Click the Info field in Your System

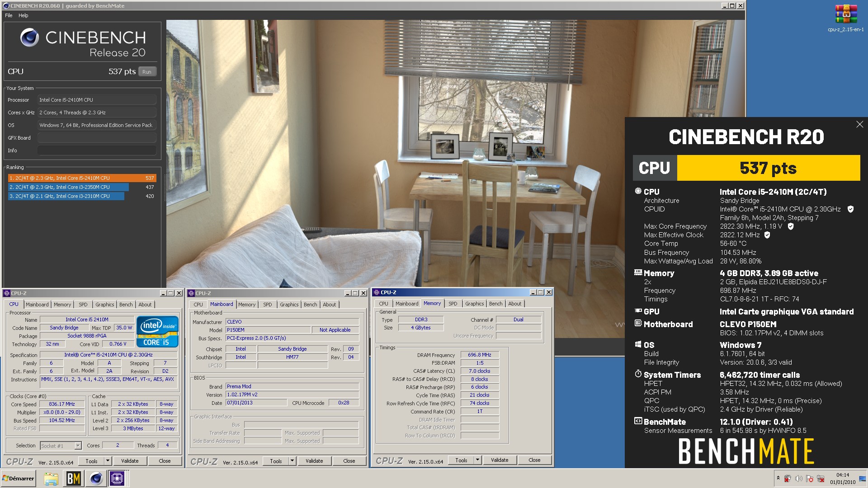click(x=97, y=150)
